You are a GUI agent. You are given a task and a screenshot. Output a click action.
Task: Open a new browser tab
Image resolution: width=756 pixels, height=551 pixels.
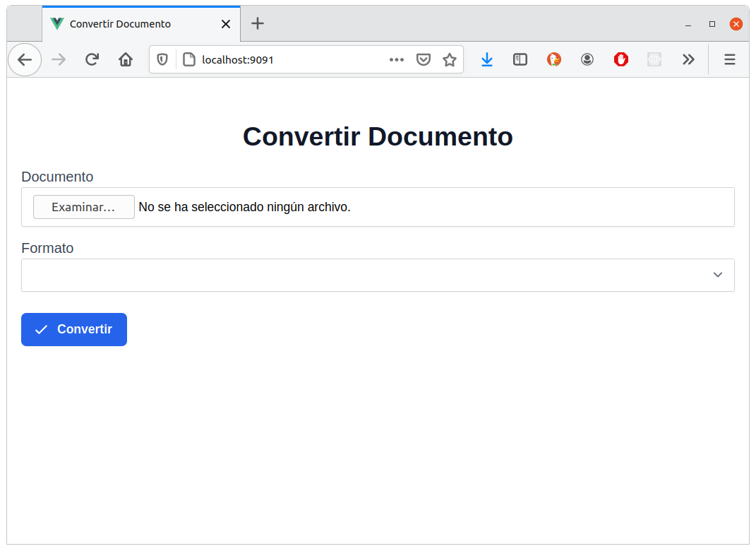pyautogui.click(x=257, y=23)
